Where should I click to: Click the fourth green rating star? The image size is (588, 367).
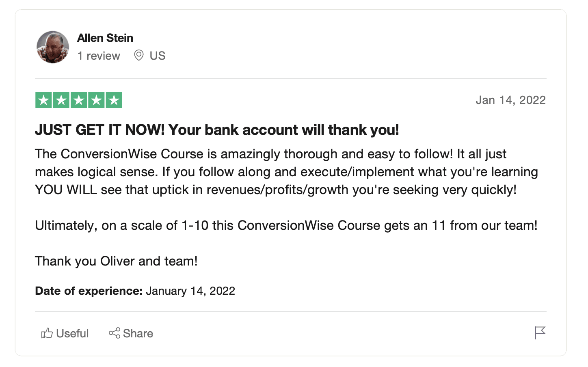96,100
